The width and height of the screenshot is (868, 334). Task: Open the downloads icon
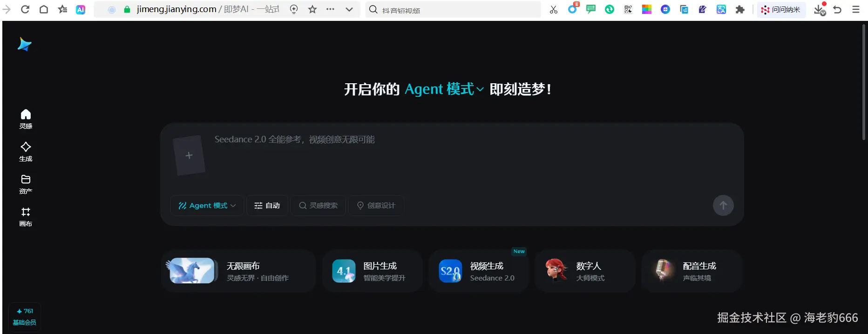coord(820,10)
